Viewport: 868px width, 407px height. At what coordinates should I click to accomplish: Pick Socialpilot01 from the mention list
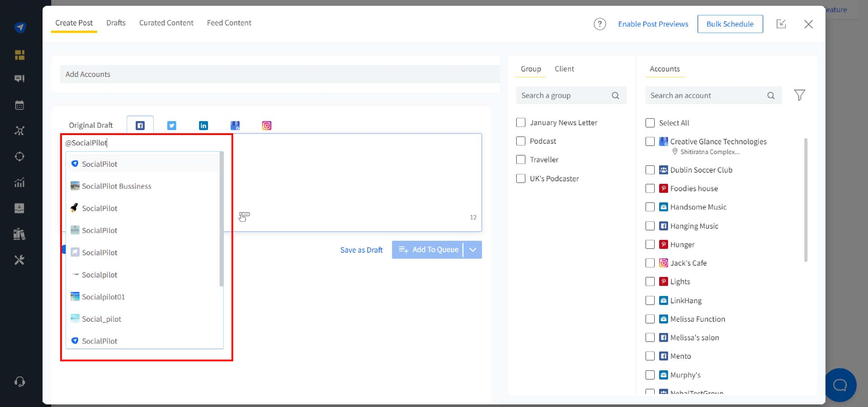pyautogui.click(x=103, y=297)
